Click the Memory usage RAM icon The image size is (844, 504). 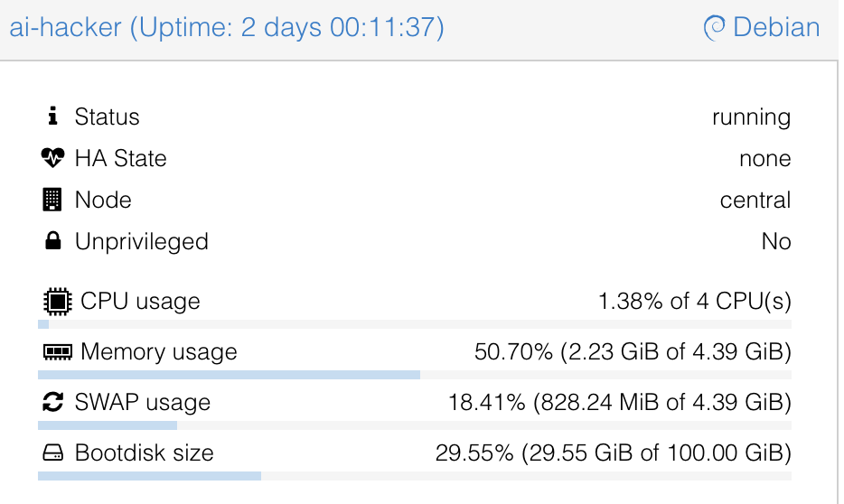pos(57,351)
